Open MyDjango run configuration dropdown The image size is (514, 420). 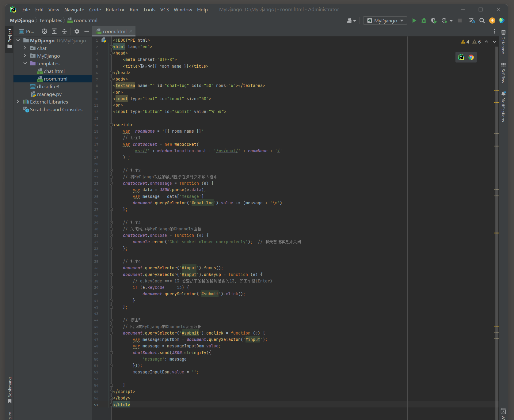click(x=385, y=21)
